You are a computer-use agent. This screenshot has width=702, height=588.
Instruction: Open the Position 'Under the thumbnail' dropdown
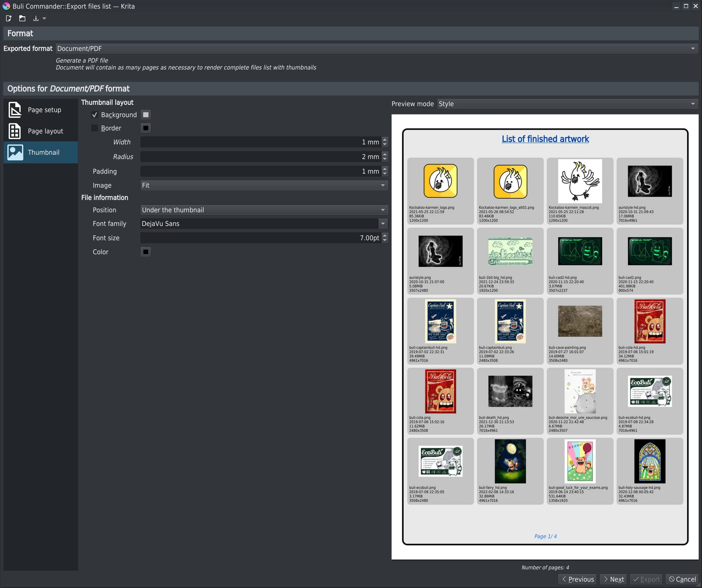point(264,210)
